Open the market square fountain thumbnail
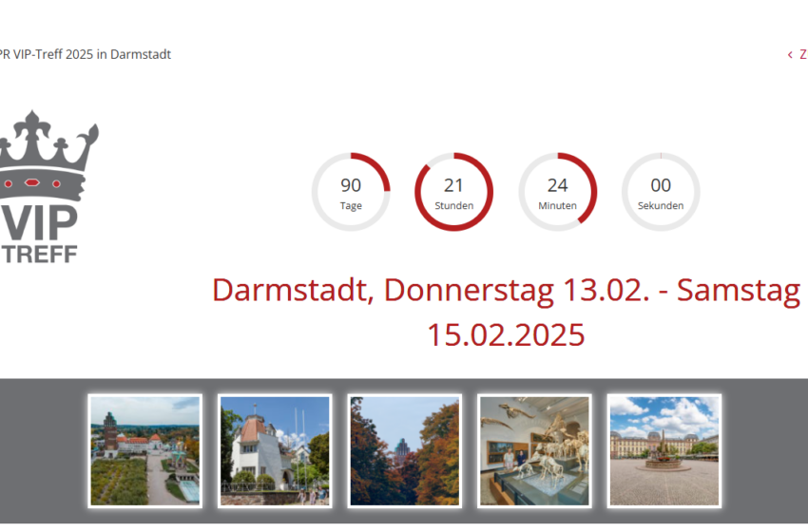The image size is (808, 532). click(664, 451)
